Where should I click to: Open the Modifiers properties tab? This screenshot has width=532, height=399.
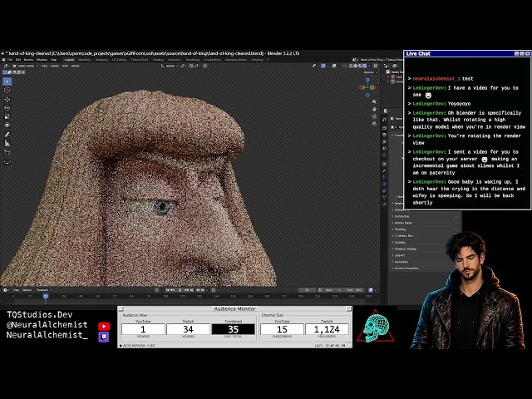click(x=384, y=170)
